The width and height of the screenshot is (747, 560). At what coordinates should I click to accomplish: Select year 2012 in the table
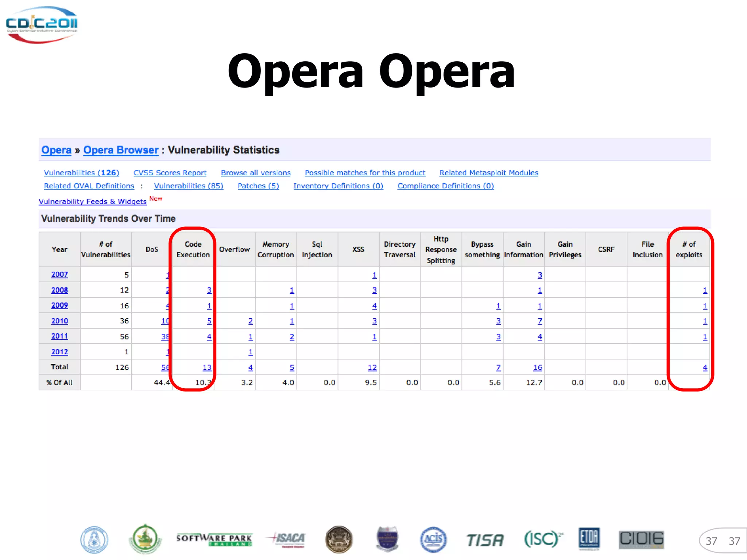coord(59,352)
